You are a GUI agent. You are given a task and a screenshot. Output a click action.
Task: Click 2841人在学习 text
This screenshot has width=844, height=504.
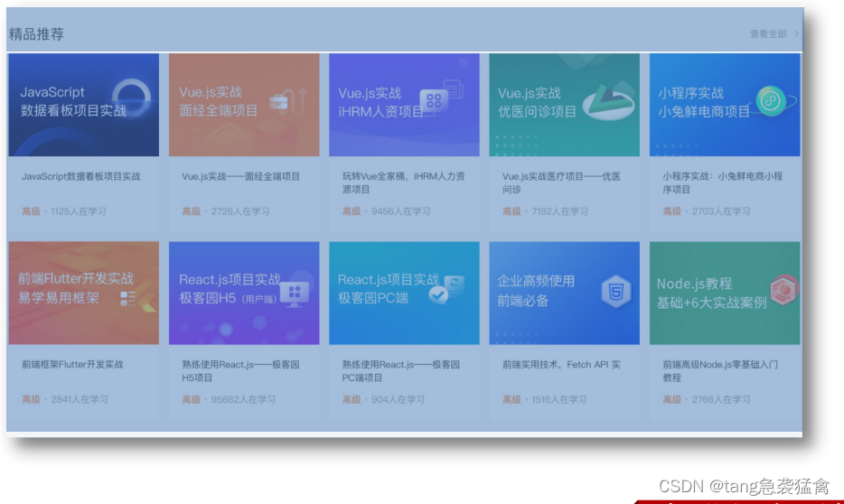click(80, 399)
